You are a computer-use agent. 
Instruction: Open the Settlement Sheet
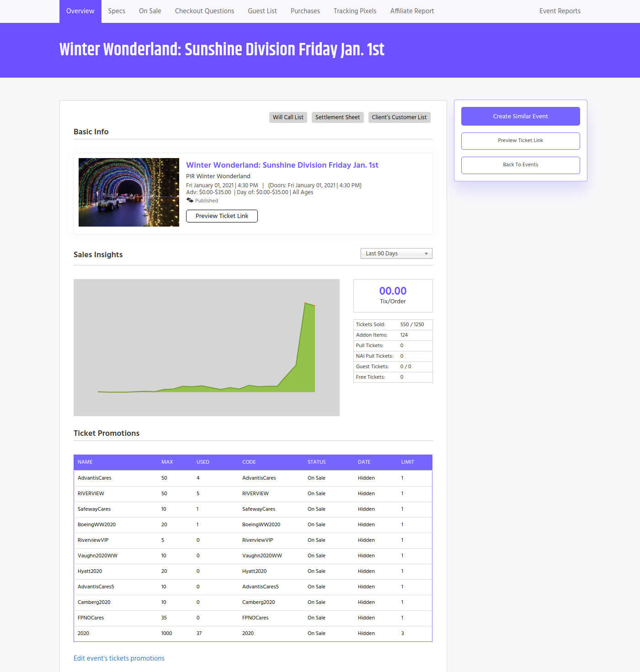click(x=337, y=117)
